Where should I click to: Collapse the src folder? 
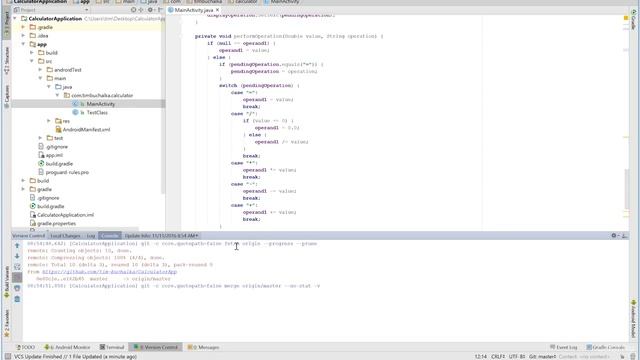coord(32,61)
